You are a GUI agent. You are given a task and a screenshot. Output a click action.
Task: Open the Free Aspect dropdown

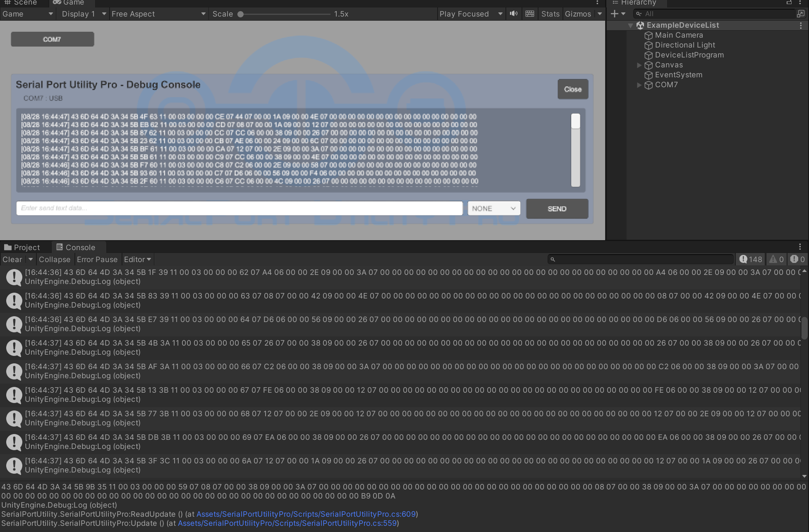(x=158, y=14)
